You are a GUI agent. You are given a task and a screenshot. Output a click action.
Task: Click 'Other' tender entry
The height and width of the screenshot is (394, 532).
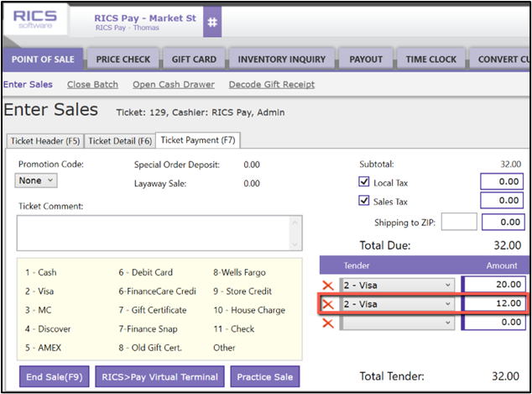(x=224, y=348)
